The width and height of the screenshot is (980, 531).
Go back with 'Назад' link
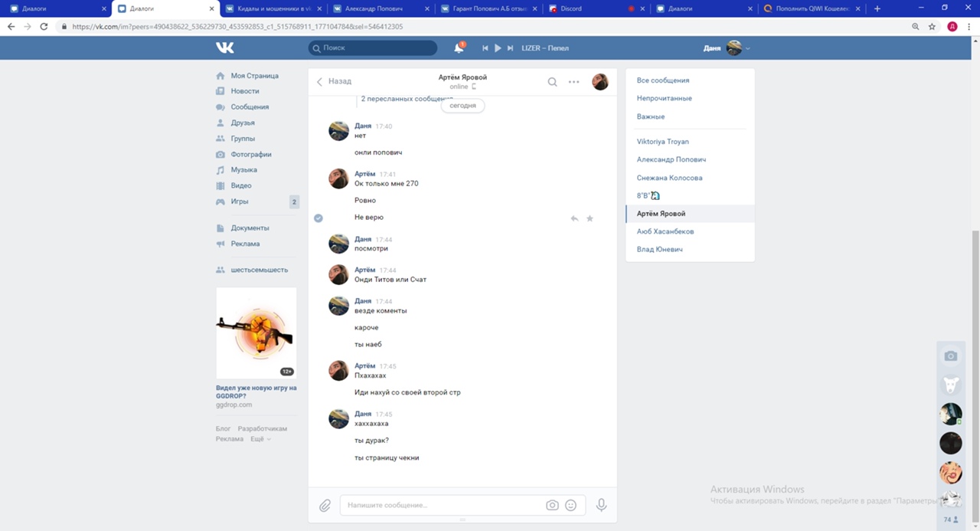pos(335,81)
